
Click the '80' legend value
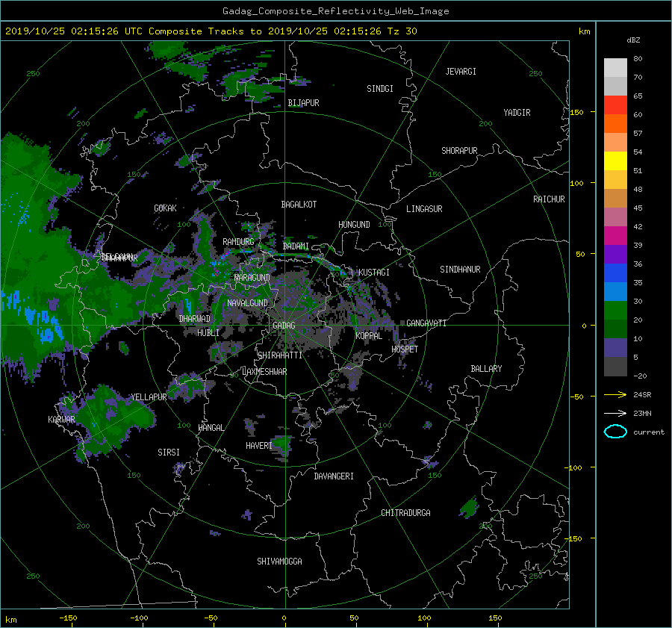[638, 59]
